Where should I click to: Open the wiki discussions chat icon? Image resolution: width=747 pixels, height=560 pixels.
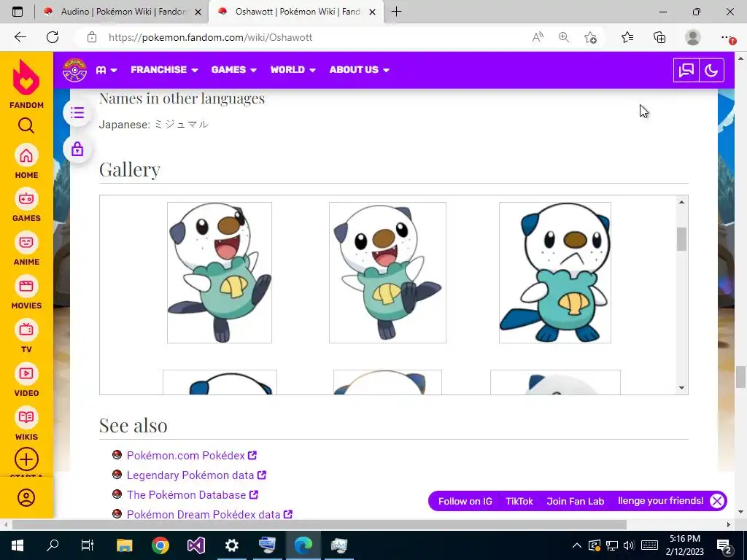pos(686,71)
